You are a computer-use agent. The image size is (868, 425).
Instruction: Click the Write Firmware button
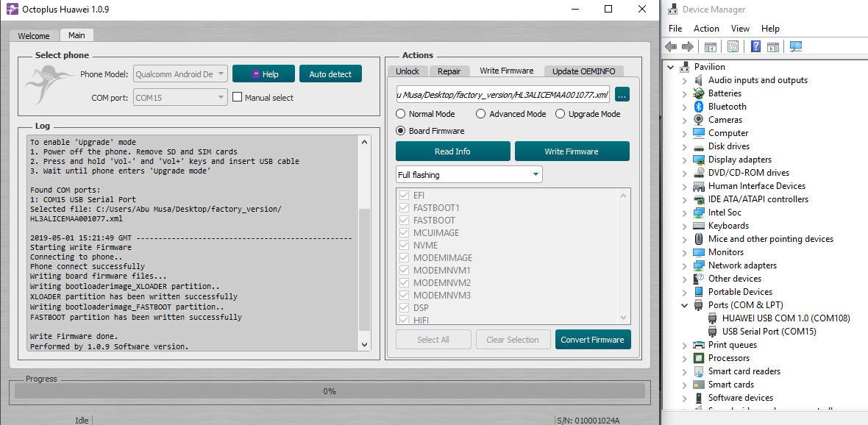[x=572, y=151]
